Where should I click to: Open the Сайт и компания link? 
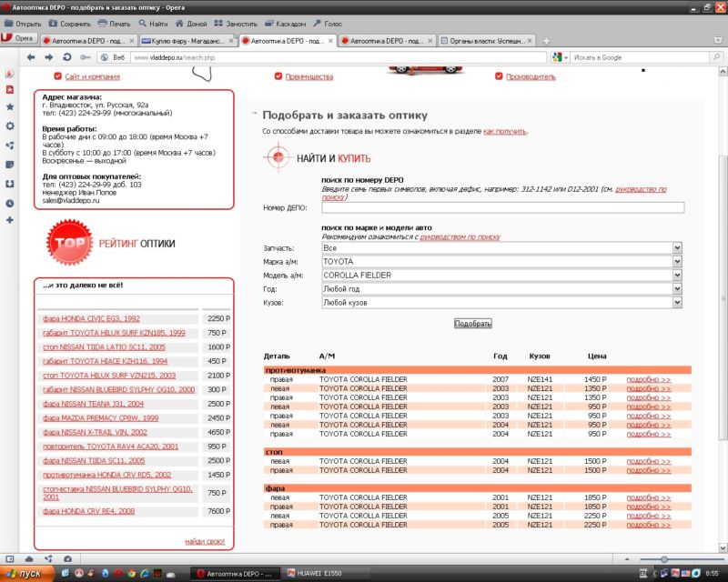[93, 76]
